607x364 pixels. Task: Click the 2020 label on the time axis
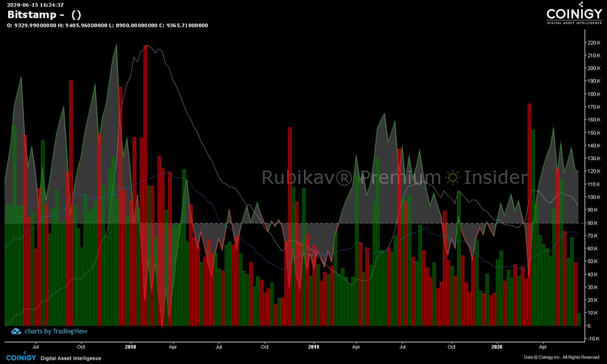tap(497, 347)
